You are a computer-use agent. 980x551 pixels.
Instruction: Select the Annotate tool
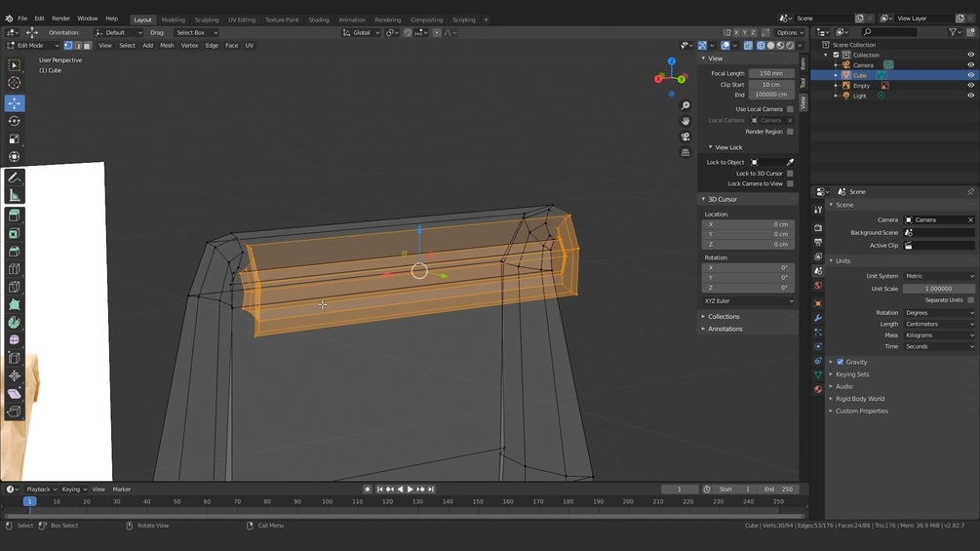(x=15, y=178)
